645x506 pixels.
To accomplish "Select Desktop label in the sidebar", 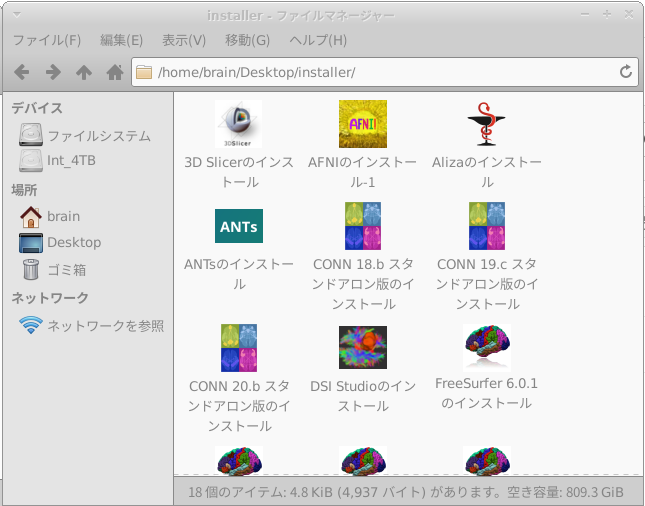I will tap(74, 242).
